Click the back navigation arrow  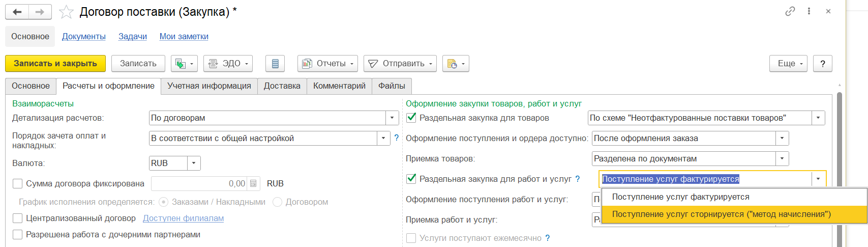click(x=17, y=12)
